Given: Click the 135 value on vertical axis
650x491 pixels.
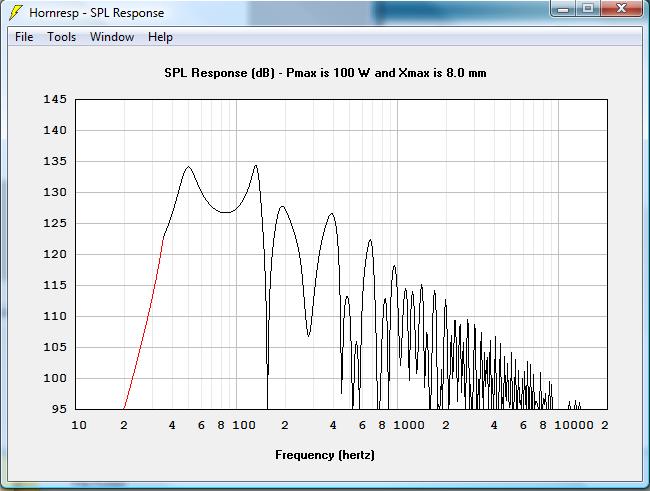Looking at the screenshot, I should coord(55,161).
